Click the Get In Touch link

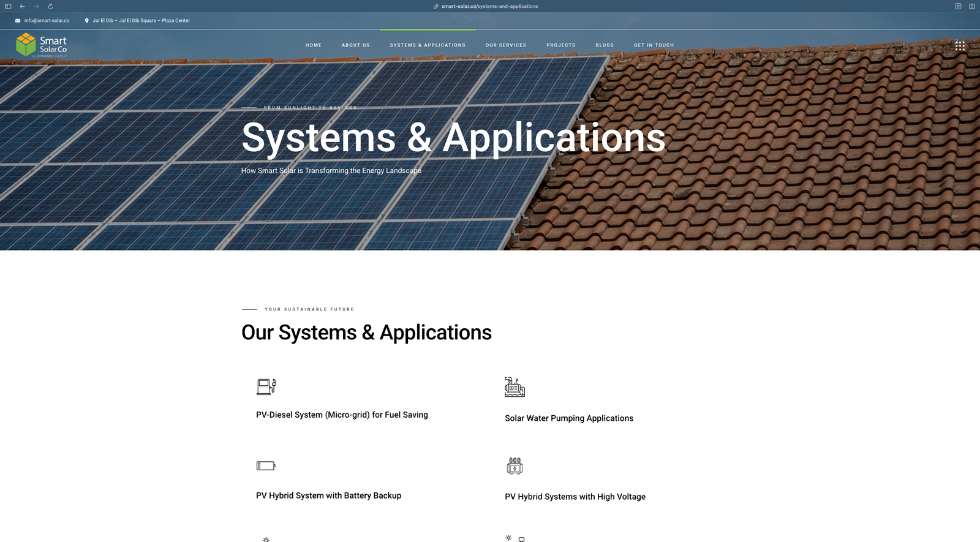[x=654, y=45]
